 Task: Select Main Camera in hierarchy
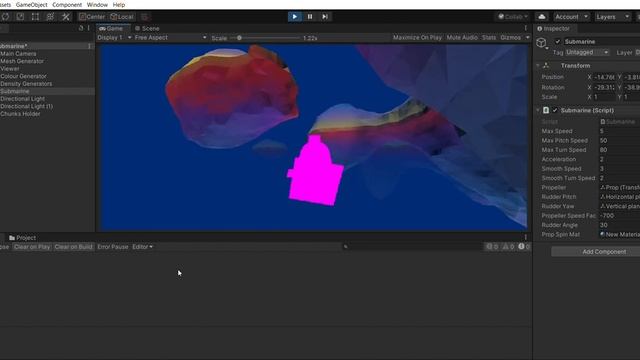click(x=18, y=53)
